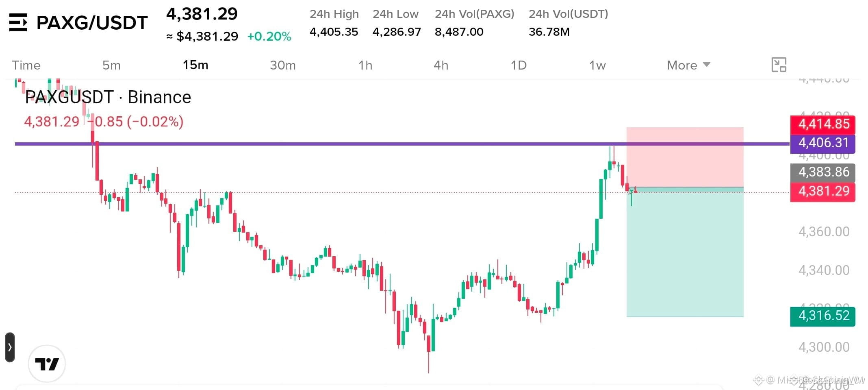Screen dimensions: 868x390
Task: Switch to Time line chart view
Action: (x=26, y=65)
